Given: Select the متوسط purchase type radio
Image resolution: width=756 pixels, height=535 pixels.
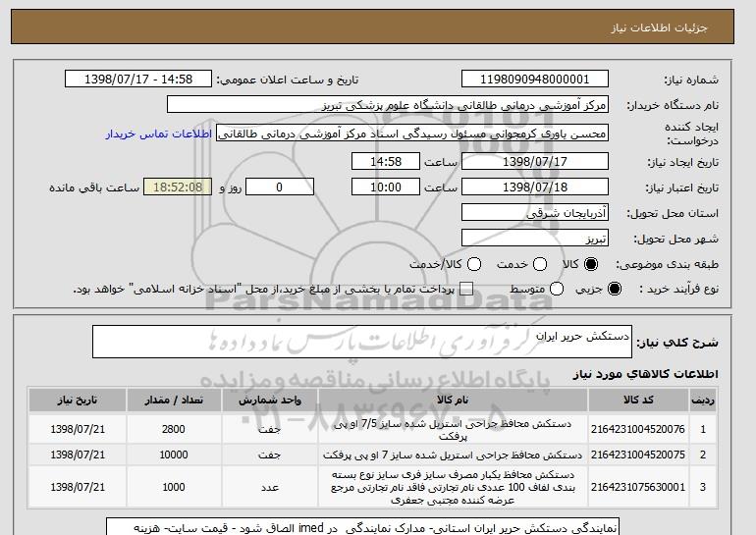Looking at the screenshot, I should [557, 289].
